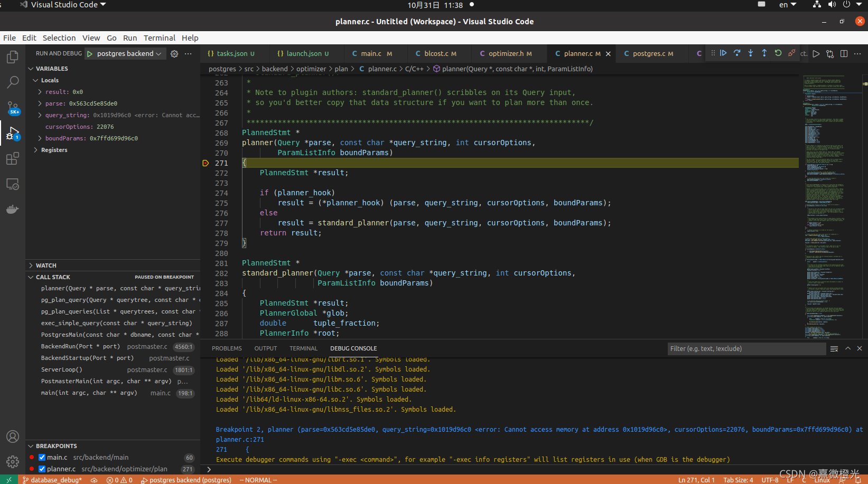Viewport: 868px width, 484px height.
Task: Click errors and warnings count in status bar
Action: pos(119,480)
